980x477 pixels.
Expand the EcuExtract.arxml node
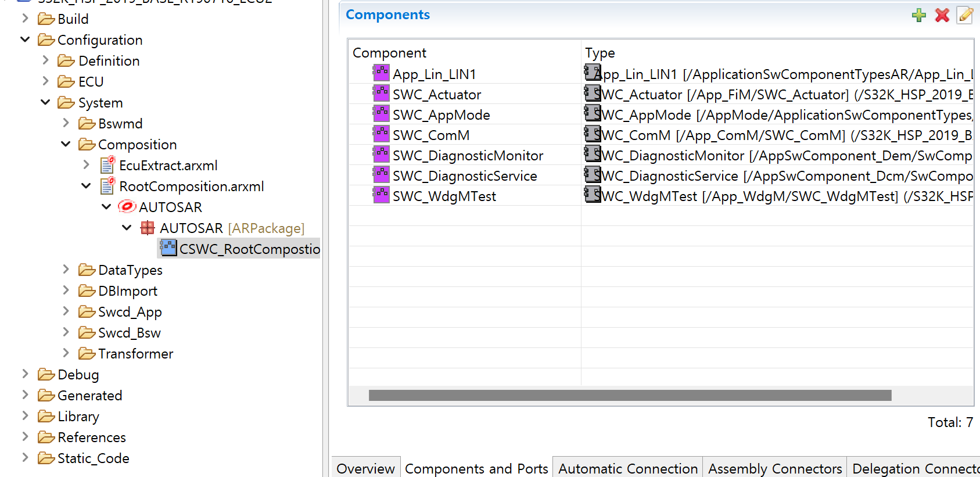(x=86, y=165)
